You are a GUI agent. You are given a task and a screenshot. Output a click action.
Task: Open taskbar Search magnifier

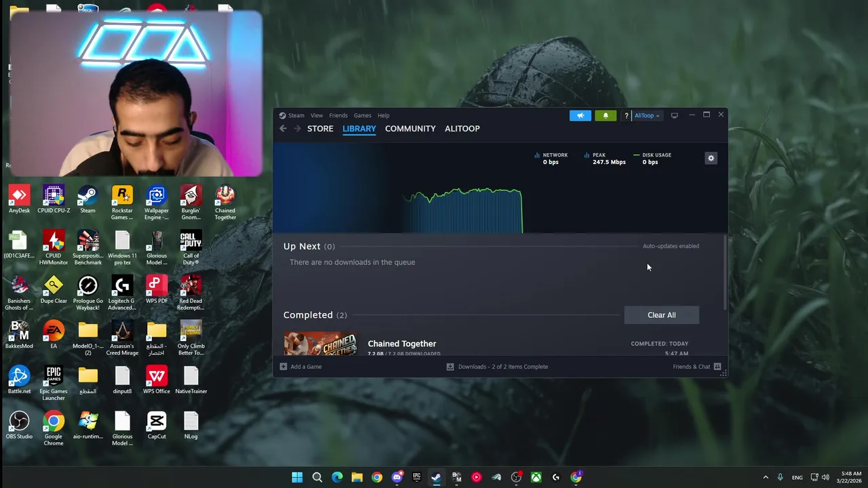coord(317,477)
